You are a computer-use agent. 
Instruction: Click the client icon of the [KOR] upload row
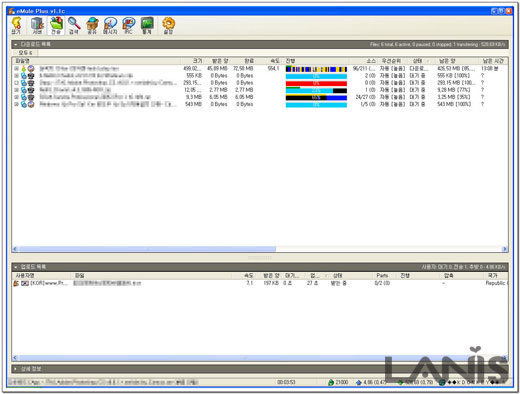click(16, 283)
